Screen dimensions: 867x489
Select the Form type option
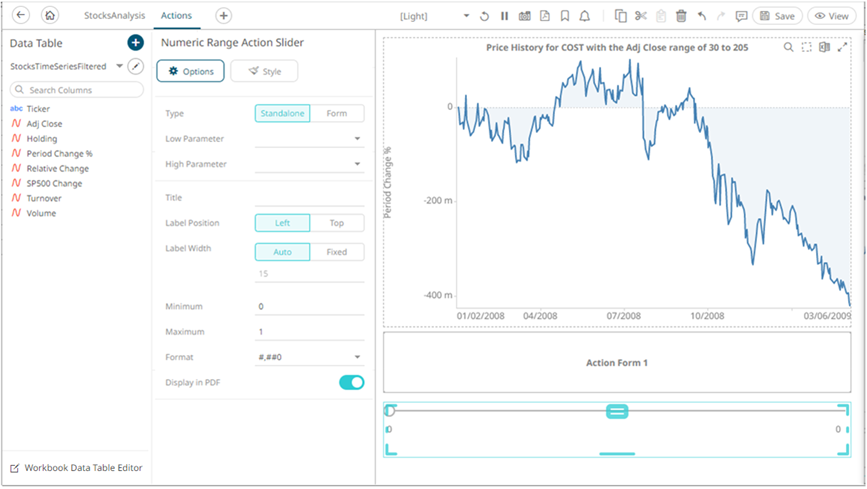click(337, 114)
